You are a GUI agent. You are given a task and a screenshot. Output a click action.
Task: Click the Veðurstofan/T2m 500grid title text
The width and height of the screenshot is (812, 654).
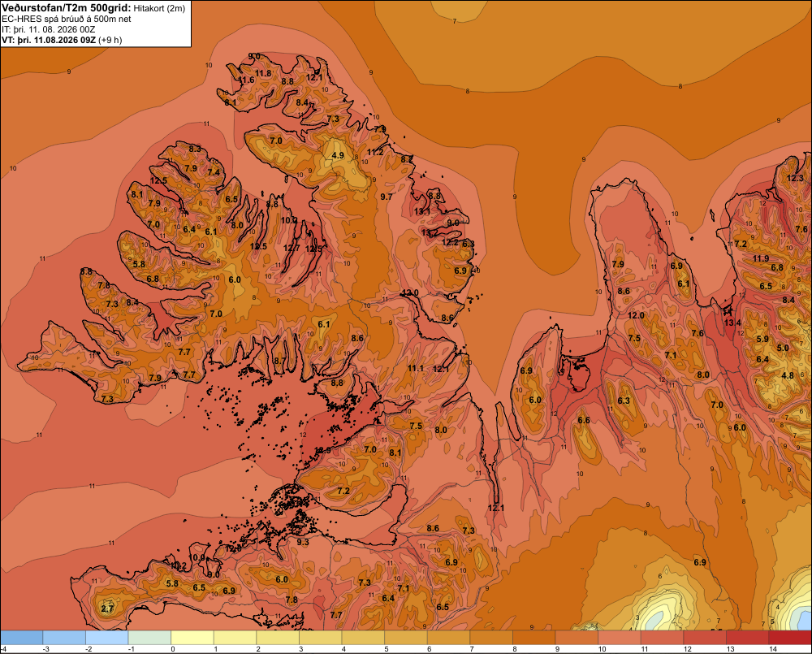tap(67, 8)
